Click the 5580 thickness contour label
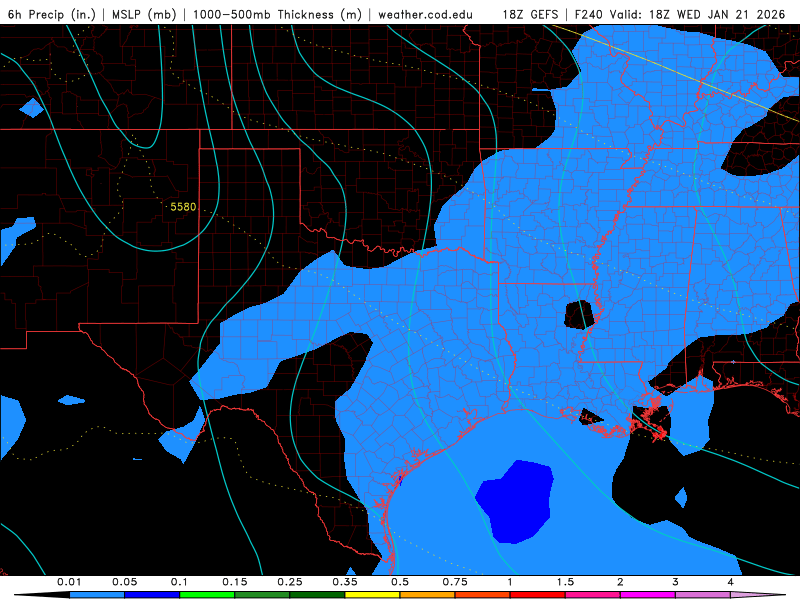The image size is (800, 600). click(183, 207)
